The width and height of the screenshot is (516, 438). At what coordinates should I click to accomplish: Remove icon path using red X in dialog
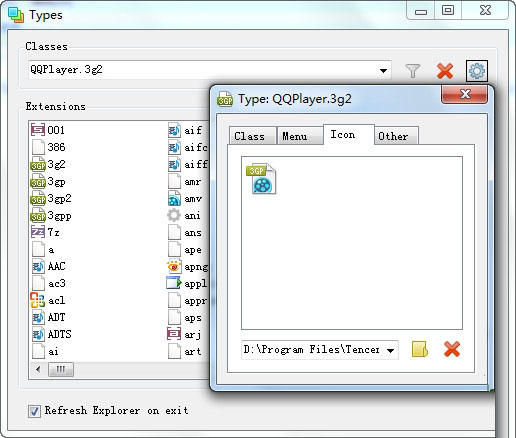452,349
